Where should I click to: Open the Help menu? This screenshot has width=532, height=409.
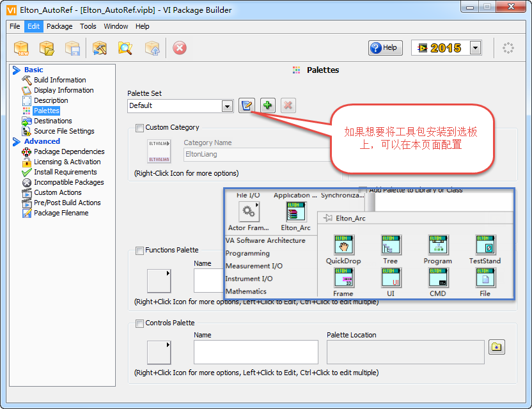pyautogui.click(x=142, y=26)
